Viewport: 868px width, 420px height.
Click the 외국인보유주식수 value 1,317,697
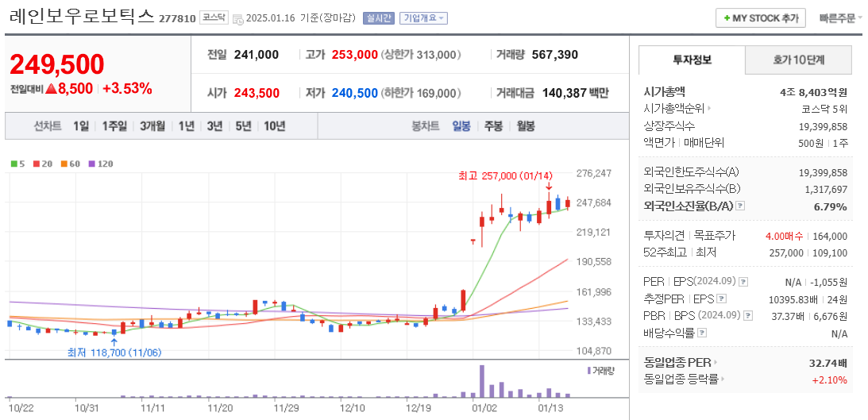coord(826,189)
